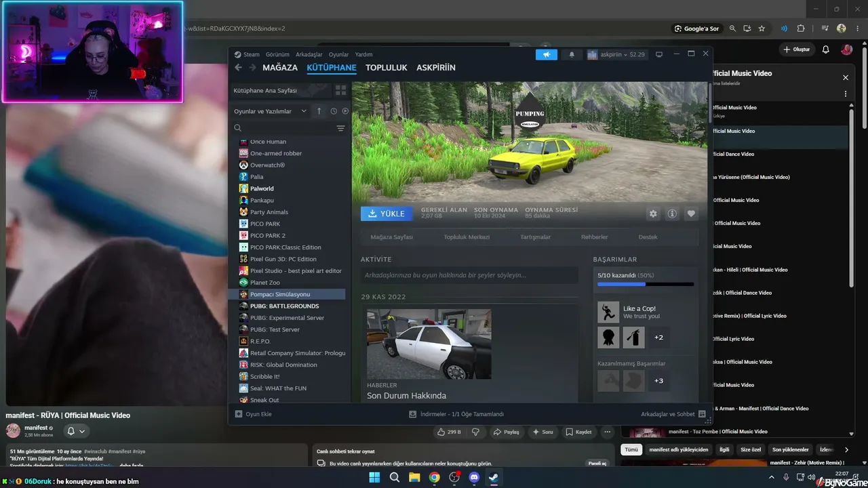The image size is (868, 488).
Task: Open the Arkadaşlar menu
Action: 309,54
